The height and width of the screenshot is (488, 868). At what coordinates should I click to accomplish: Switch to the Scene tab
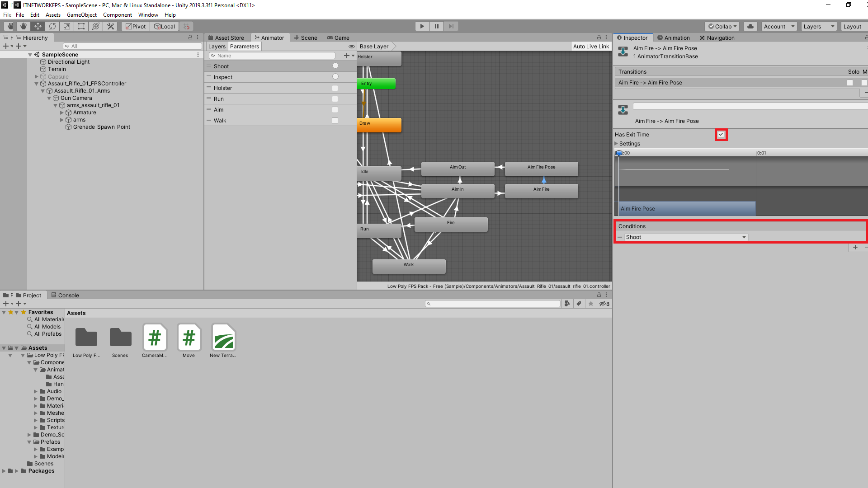click(306, 38)
